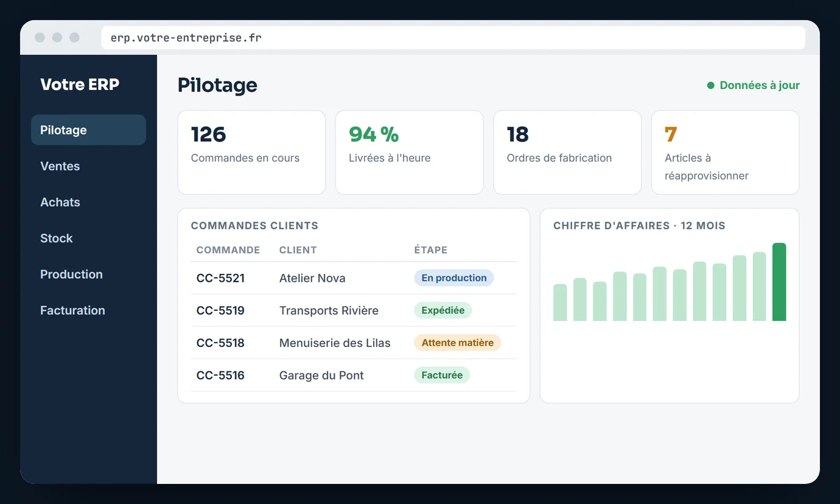
Task: Click client name Atelier Nova
Action: coord(312,278)
